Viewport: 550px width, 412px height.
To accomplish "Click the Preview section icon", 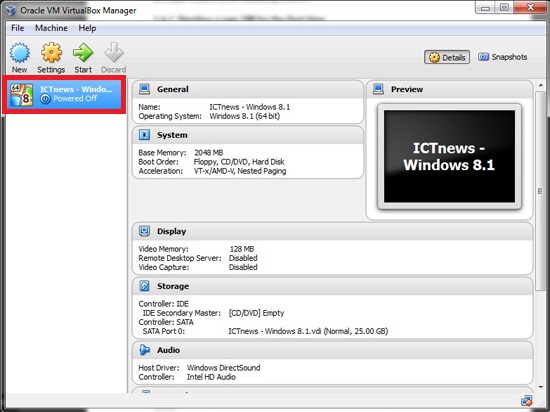I will [378, 89].
